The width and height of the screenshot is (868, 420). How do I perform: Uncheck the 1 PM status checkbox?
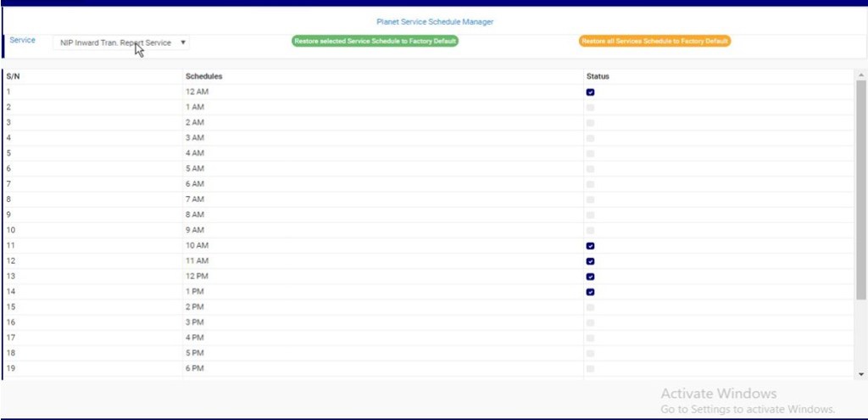click(x=590, y=291)
